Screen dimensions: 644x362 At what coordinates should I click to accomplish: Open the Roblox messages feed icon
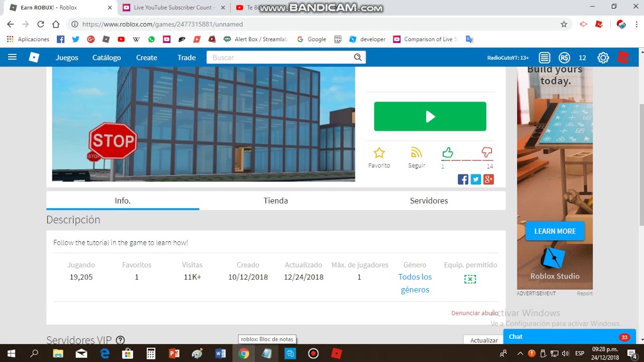[x=544, y=57]
